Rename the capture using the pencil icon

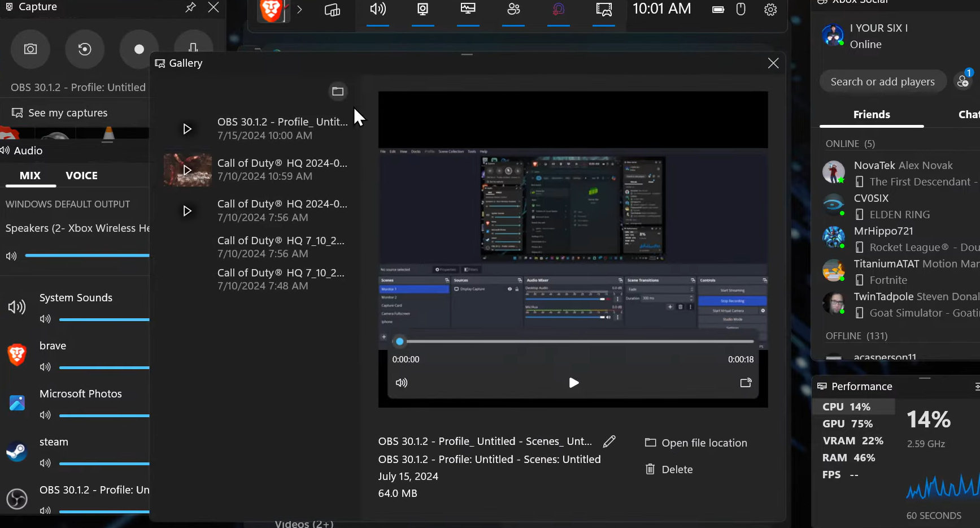coord(609,442)
